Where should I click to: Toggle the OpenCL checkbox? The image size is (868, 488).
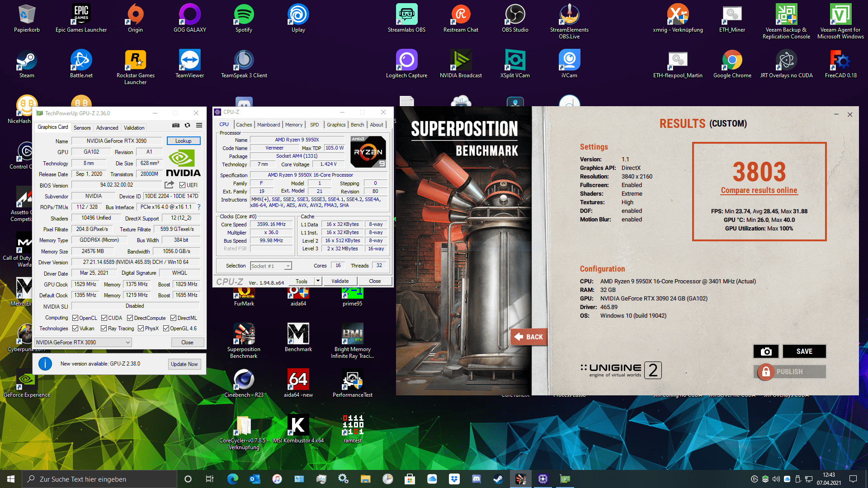75,318
